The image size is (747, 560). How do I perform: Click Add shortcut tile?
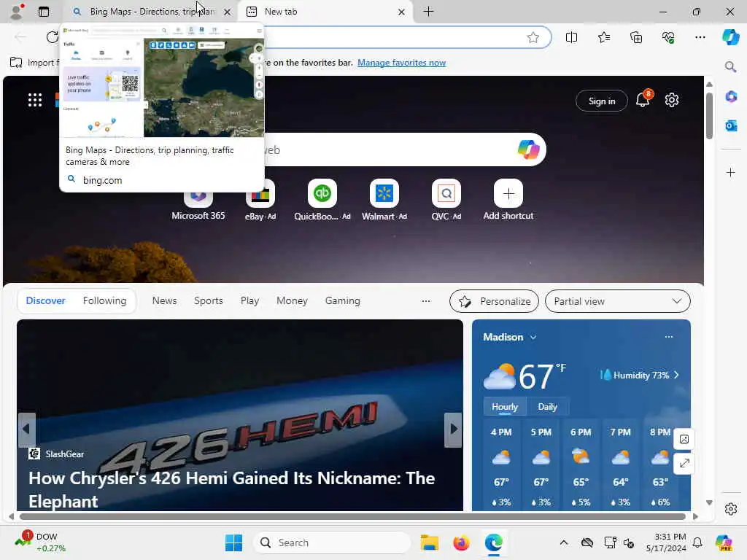(x=508, y=200)
